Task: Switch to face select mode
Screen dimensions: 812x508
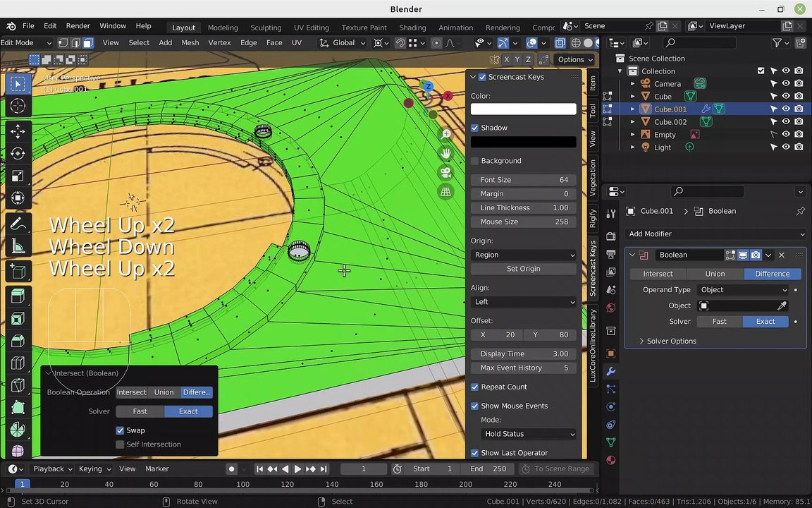Action: coord(88,43)
